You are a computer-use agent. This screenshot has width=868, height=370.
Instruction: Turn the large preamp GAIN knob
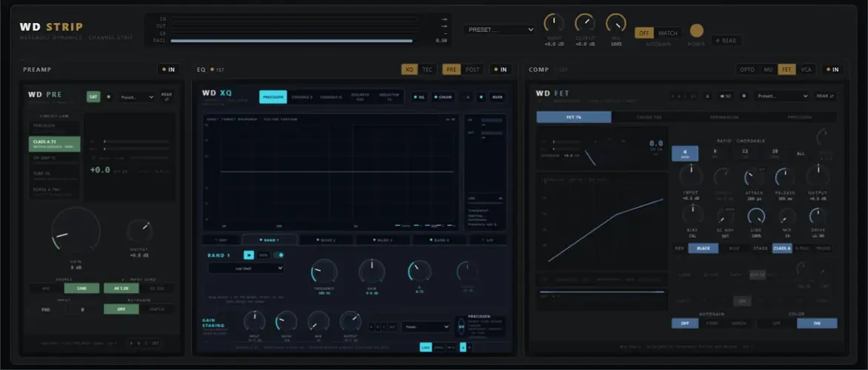pos(76,231)
